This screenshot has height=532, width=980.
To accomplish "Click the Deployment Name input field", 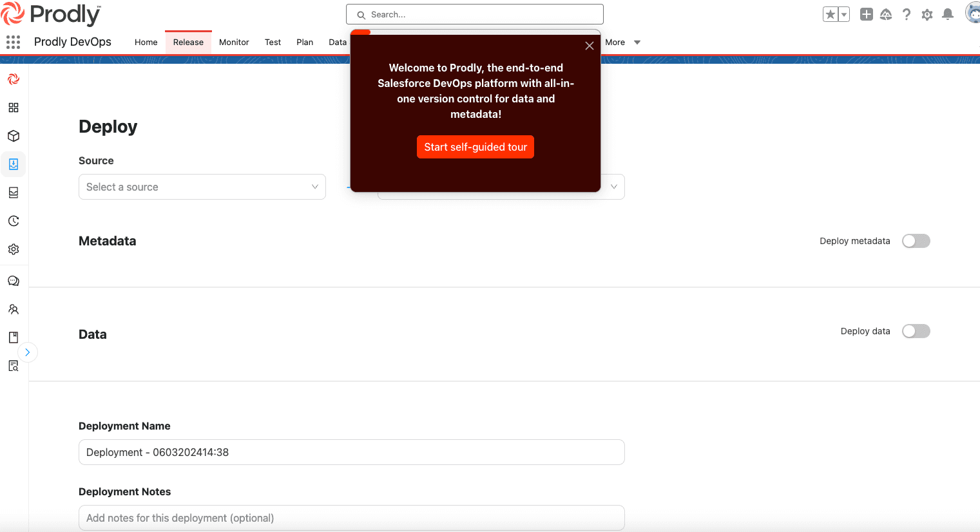I will pos(352,452).
